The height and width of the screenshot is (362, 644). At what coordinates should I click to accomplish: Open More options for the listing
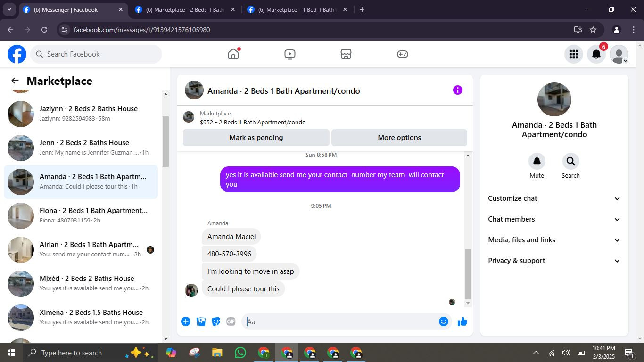(399, 138)
